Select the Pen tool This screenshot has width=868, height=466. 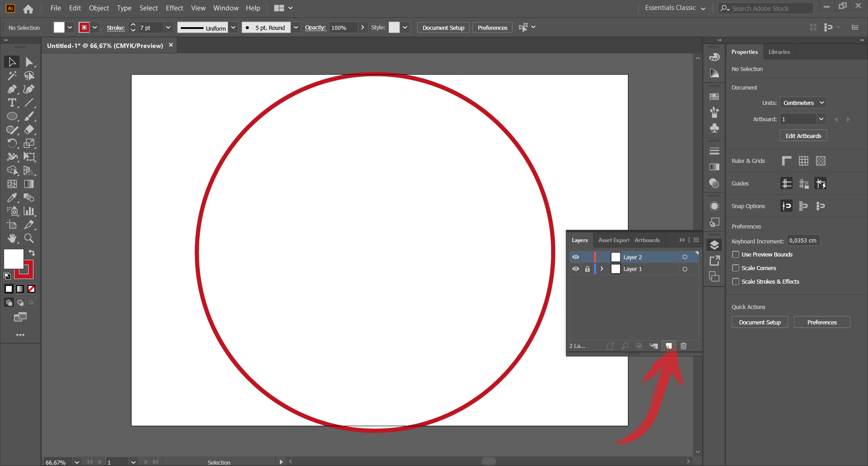(x=12, y=89)
